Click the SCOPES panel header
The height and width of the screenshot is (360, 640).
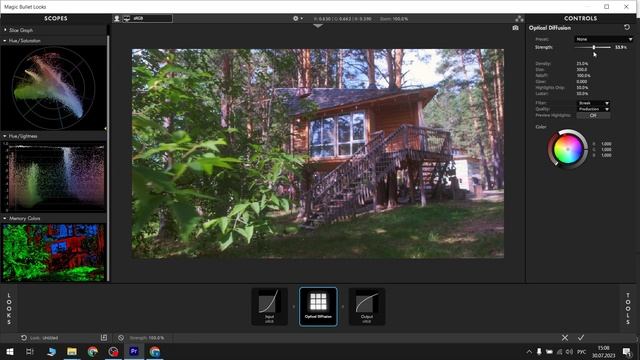click(56, 18)
